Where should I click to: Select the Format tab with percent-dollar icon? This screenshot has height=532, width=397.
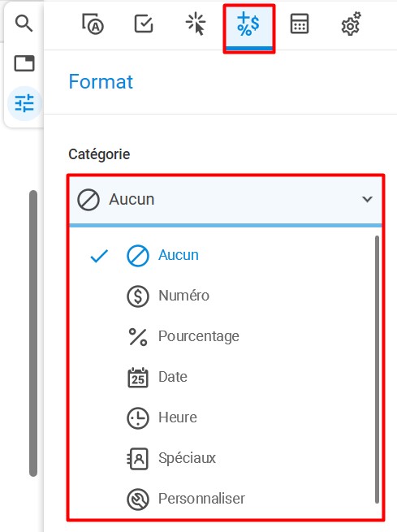[249, 28]
